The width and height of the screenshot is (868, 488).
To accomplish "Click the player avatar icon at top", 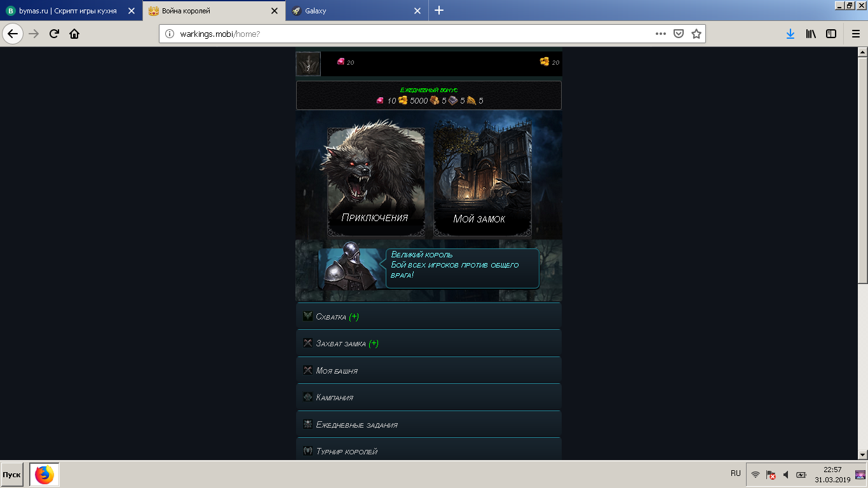I will (308, 64).
